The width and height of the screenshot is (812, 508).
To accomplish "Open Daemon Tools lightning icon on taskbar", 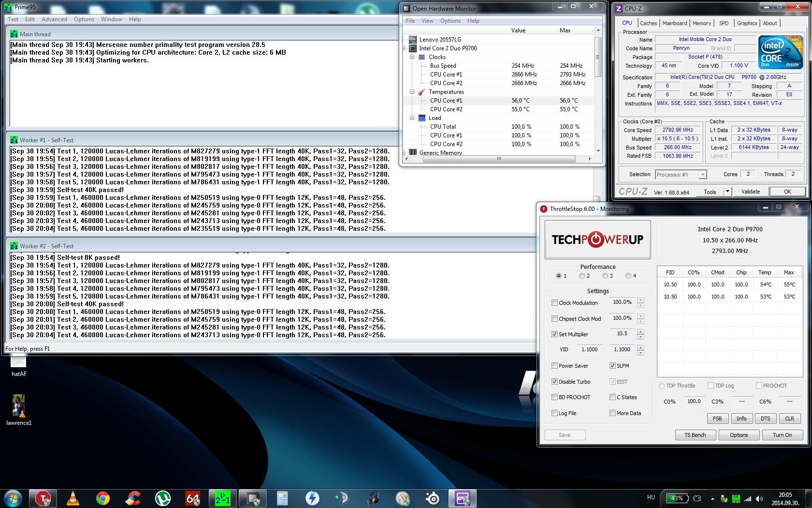I will point(313,498).
